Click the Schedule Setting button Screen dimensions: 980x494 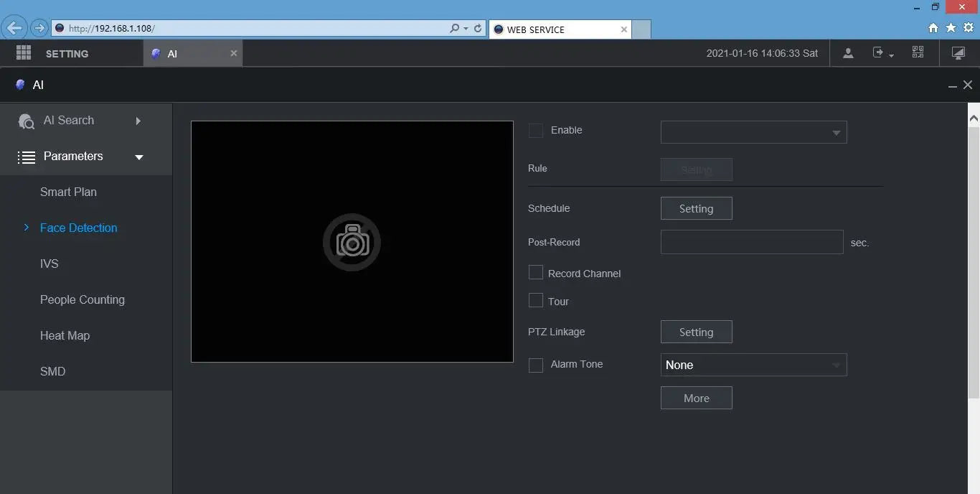click(x=696, y=208)
